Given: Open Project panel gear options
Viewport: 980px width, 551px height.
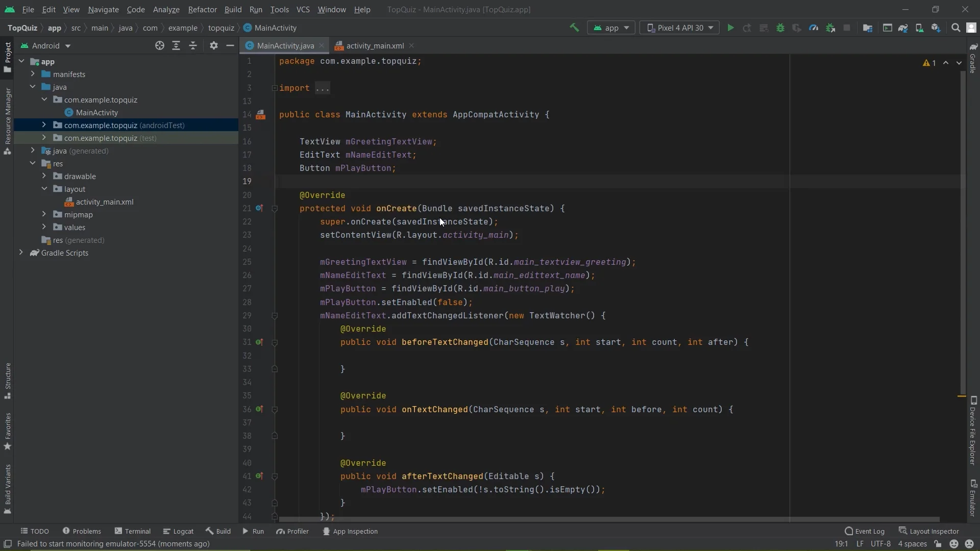Looking at the screenshot, I should coord(214,46).
